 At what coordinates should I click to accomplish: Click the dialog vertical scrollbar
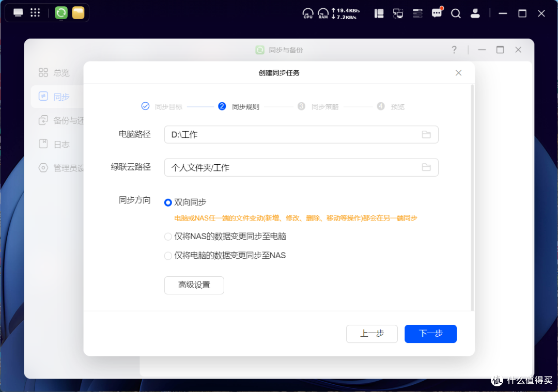pos(472,197)
